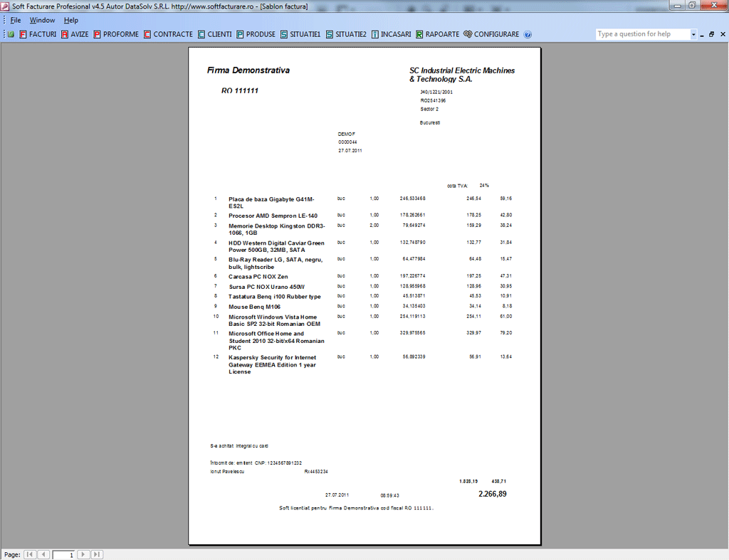Click the small green icon before FACTURI

coord(11,34)
